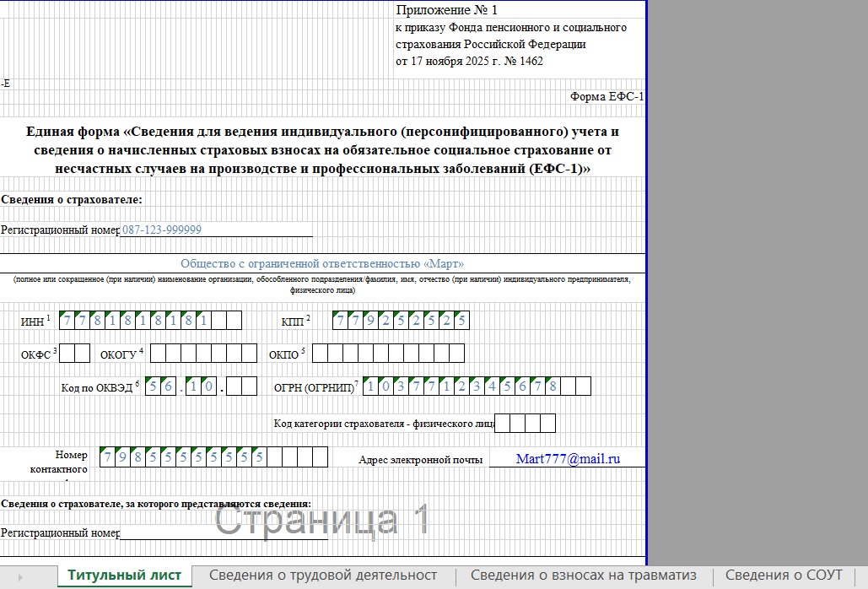This screenshot has height=589, width=868.
Task: Select the first empty ОКФС cell
Action: 67,354
